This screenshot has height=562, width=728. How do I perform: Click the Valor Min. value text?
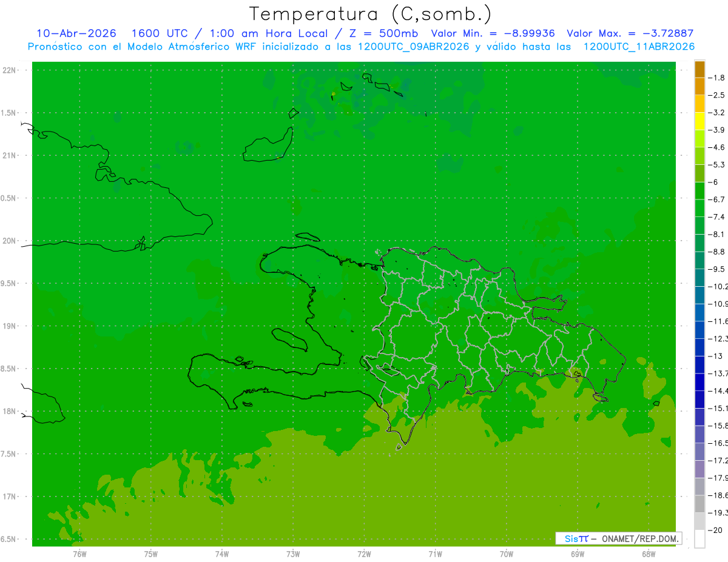(493, 33)
